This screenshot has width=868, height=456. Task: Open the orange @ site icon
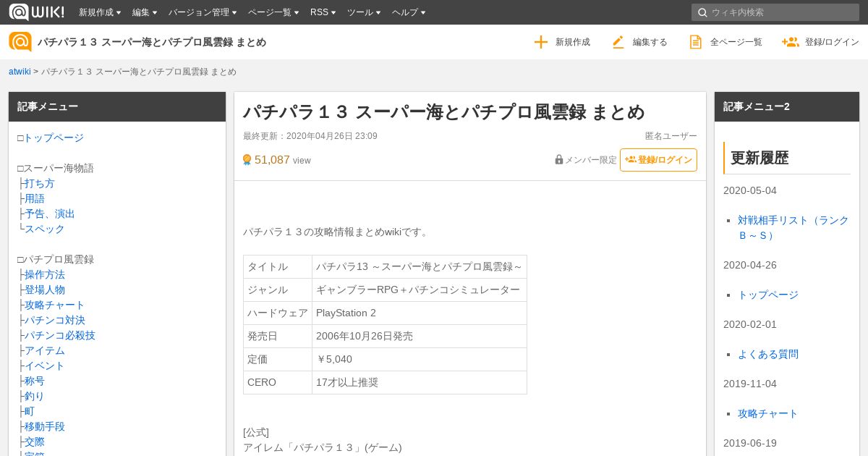[20, 42]
